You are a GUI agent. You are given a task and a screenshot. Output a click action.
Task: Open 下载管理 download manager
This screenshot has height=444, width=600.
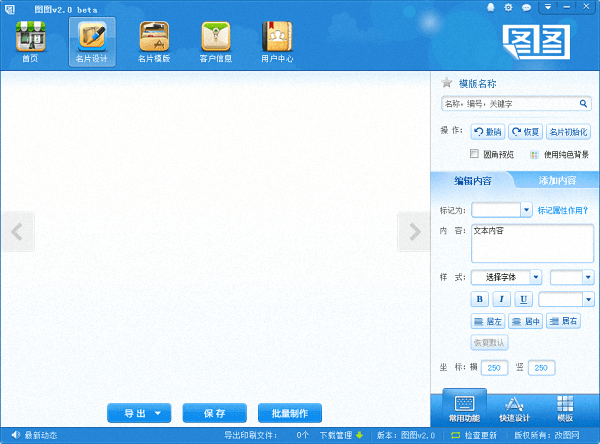tap(336, 435)
